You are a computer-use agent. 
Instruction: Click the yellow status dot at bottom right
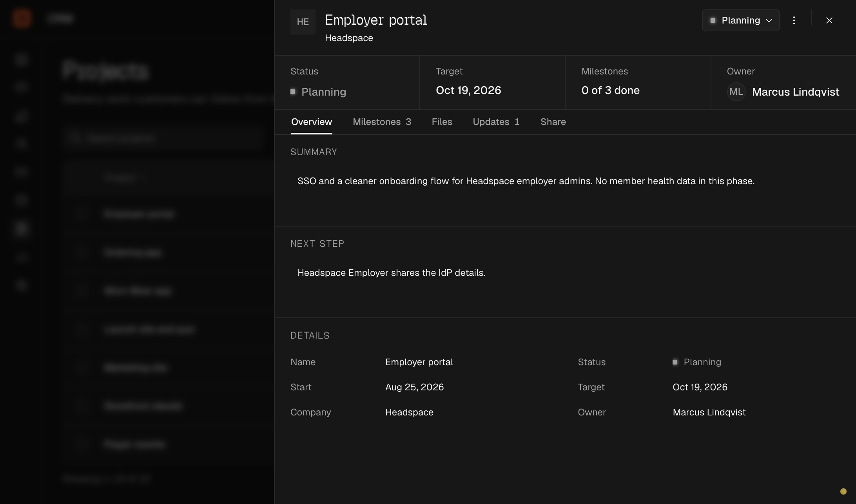point(843,491)
